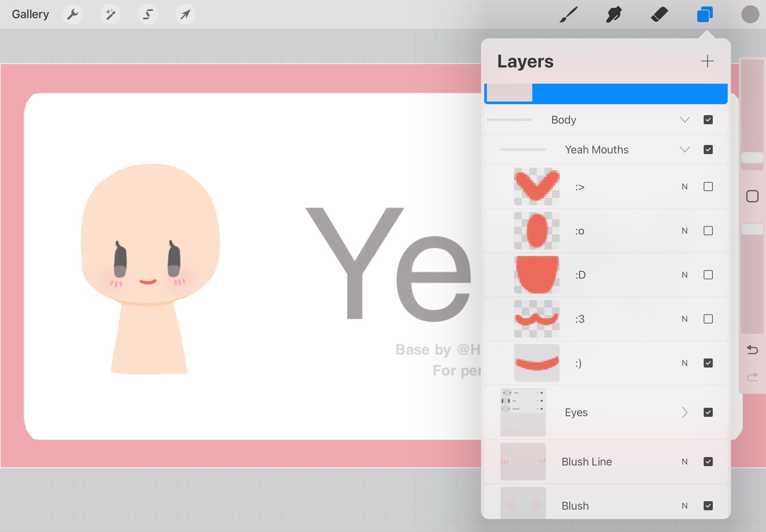The width and height of the screenshot is (766, 532).
Task: Expand the Eyes group
Action: [685, 412]
